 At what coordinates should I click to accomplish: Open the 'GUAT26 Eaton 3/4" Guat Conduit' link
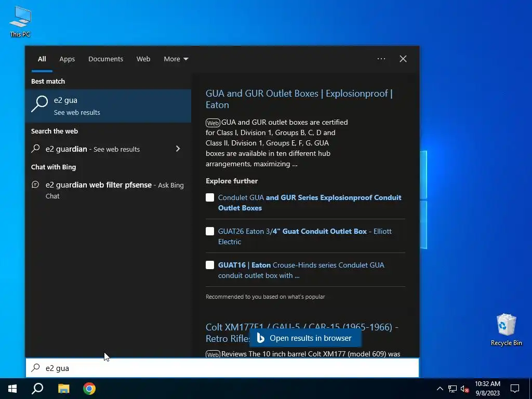coord(304,236)
